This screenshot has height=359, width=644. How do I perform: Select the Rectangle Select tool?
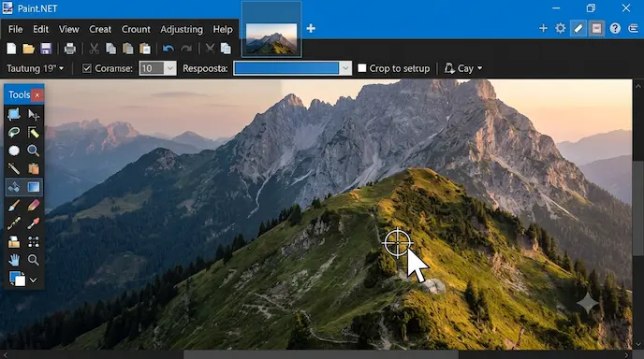click(14, 114)
